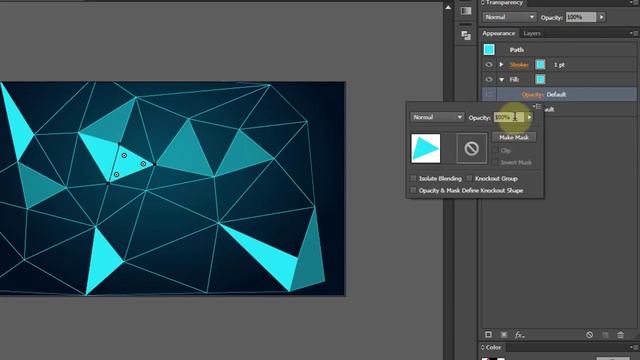Open the opacity popup's panel menu icon
640x360 pixels.
click(537, 107)
